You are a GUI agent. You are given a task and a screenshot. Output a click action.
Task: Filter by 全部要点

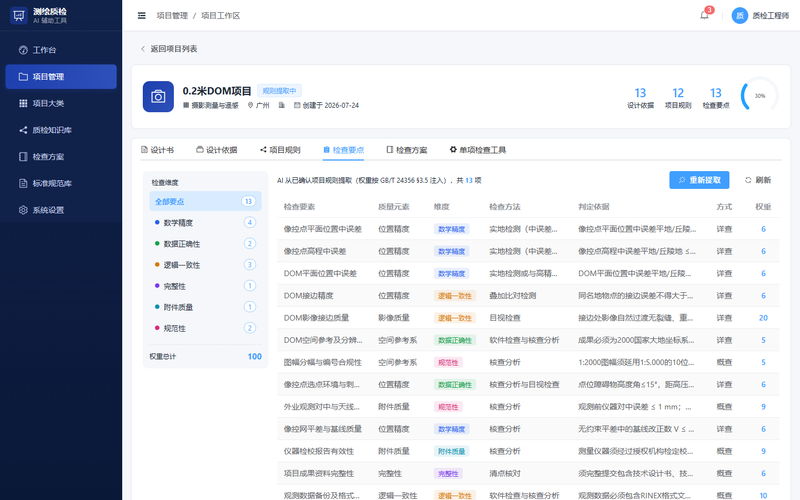205,202
